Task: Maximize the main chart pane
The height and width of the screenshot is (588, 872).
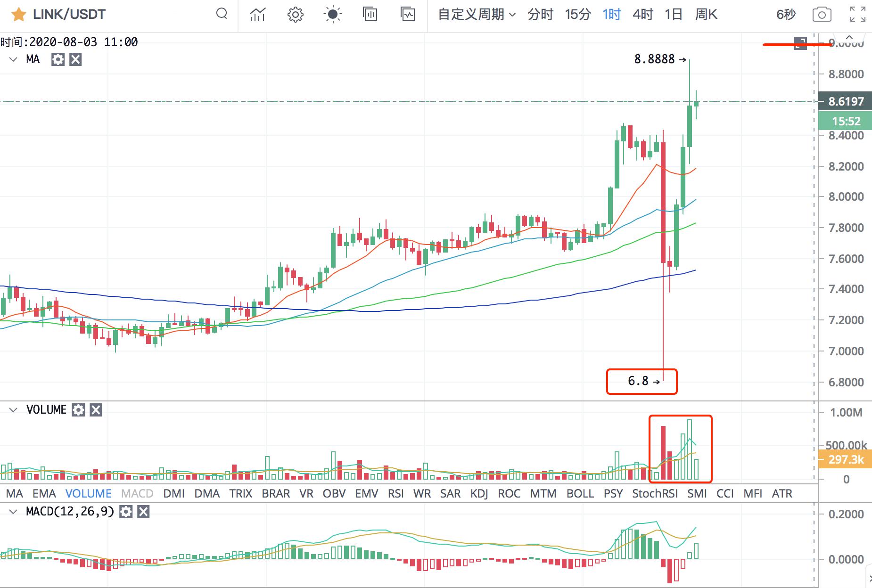Action: 800,43
